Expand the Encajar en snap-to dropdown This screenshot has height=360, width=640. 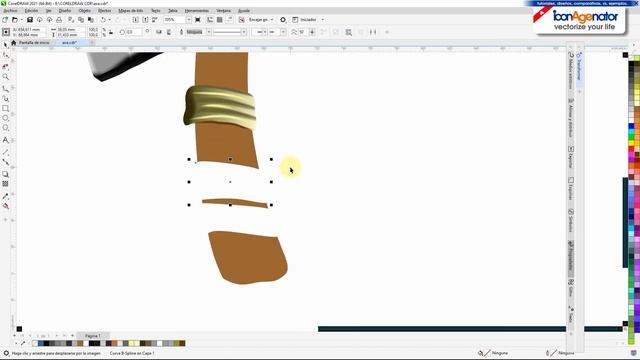click(272, 20)
